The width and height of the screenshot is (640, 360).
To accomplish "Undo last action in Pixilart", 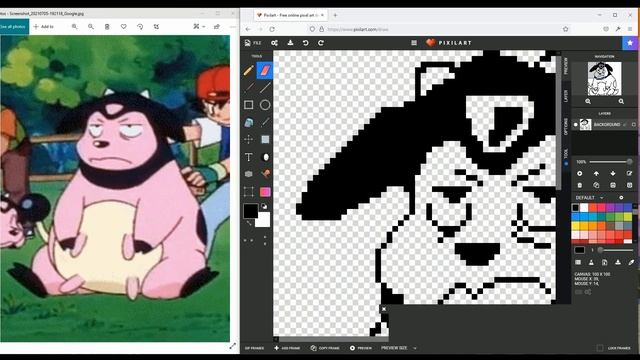I will 306,43.
